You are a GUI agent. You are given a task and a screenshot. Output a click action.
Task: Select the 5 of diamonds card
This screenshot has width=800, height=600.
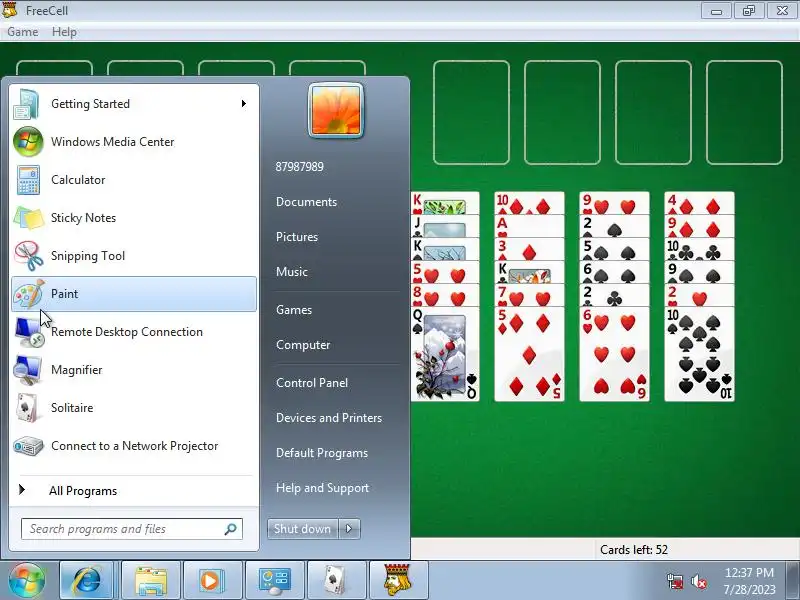tap(530, 354)
